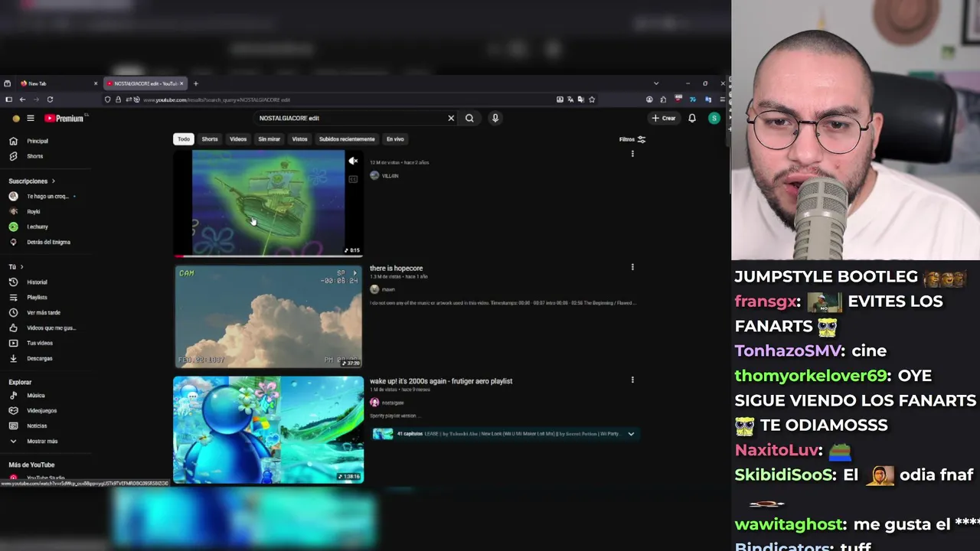This screenshot has height=551, width=980.
Task: Open the green S account avatar
Action: 714,118
